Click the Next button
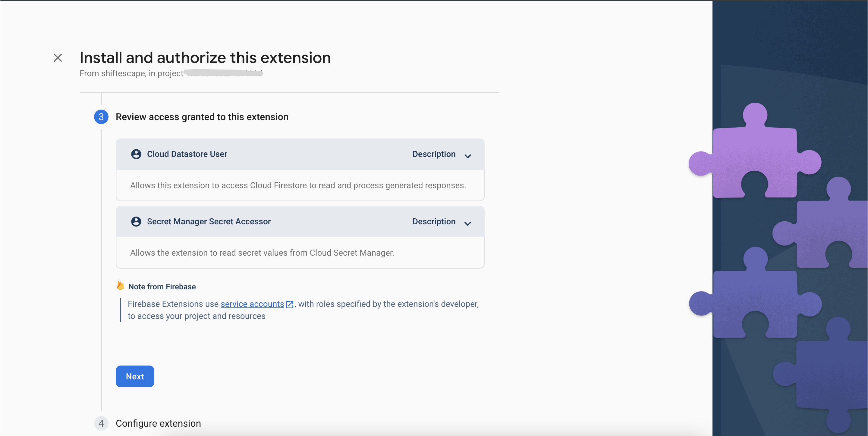 tap(135, 376)
